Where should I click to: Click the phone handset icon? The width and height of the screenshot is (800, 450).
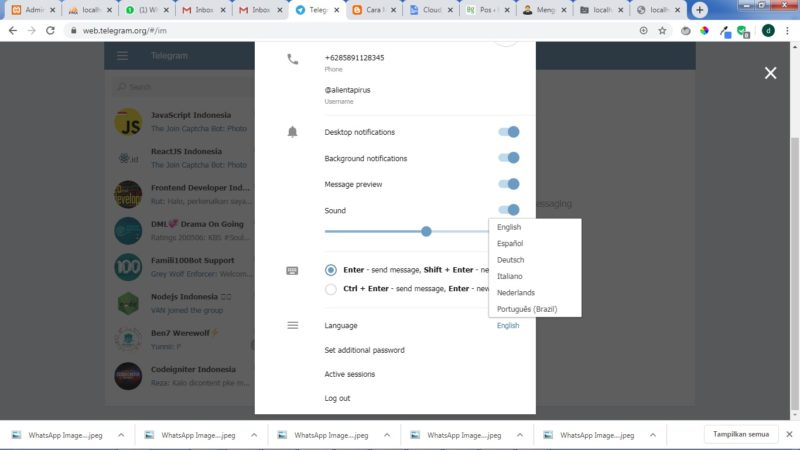[292, 59]
